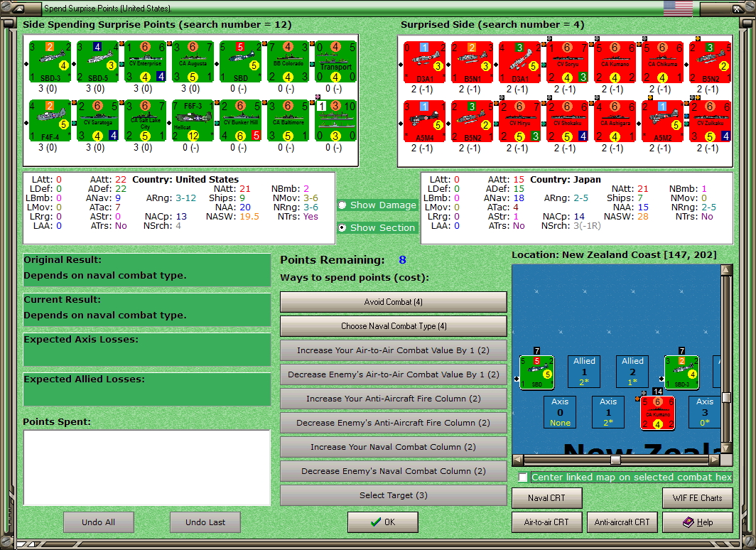Open the Help button
Viewport: 756px width, 550px height.
698,522
